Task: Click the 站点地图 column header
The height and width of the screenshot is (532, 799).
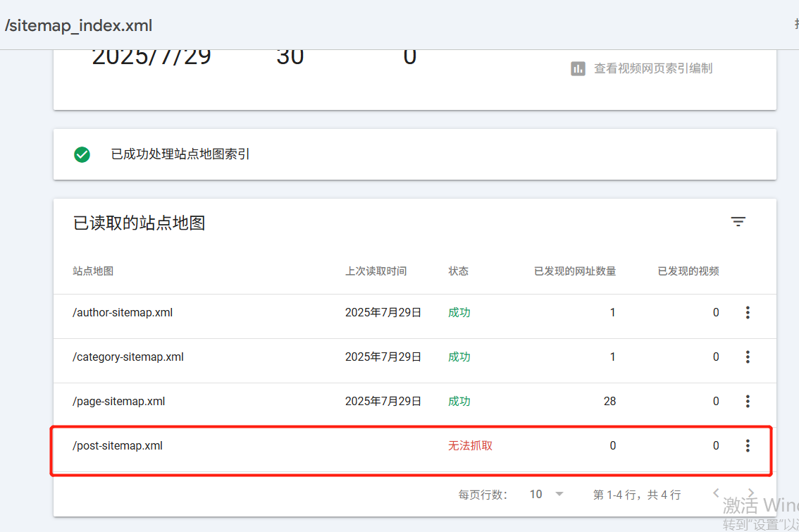Action: [93, 271]
